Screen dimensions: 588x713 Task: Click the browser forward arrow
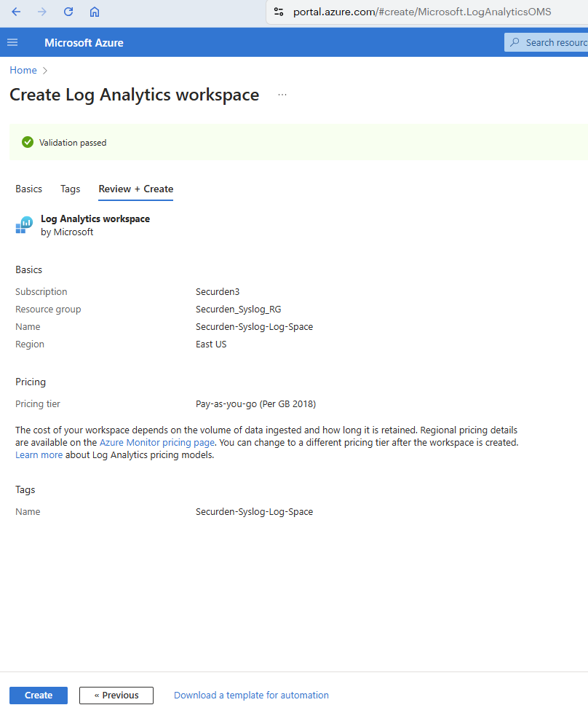point(41,12)
